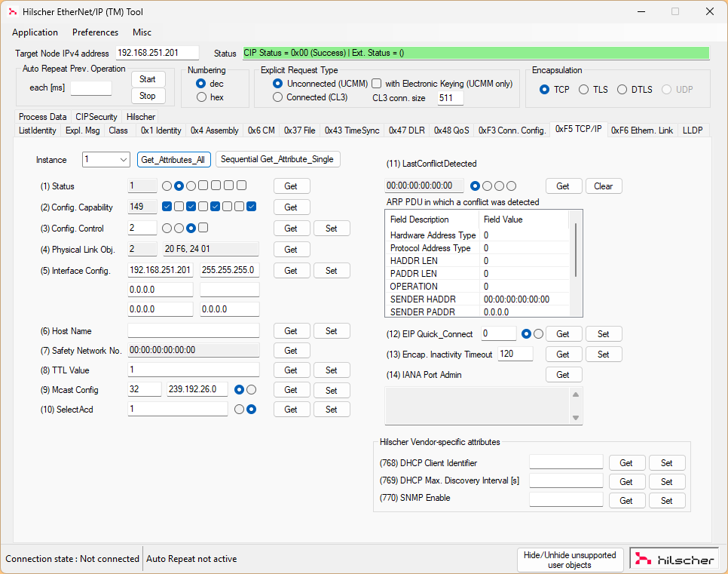Click the Hilscher logo button at bottom right
728x574 pixels.
tap(674, 559)
